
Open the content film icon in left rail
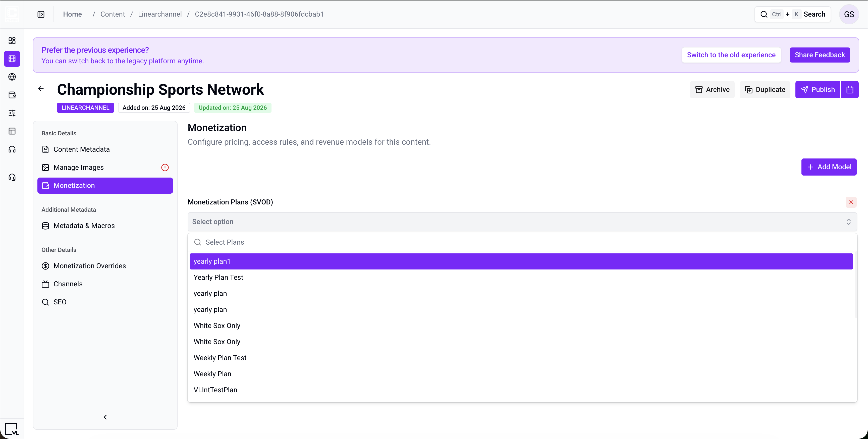(x=12, y=59)
